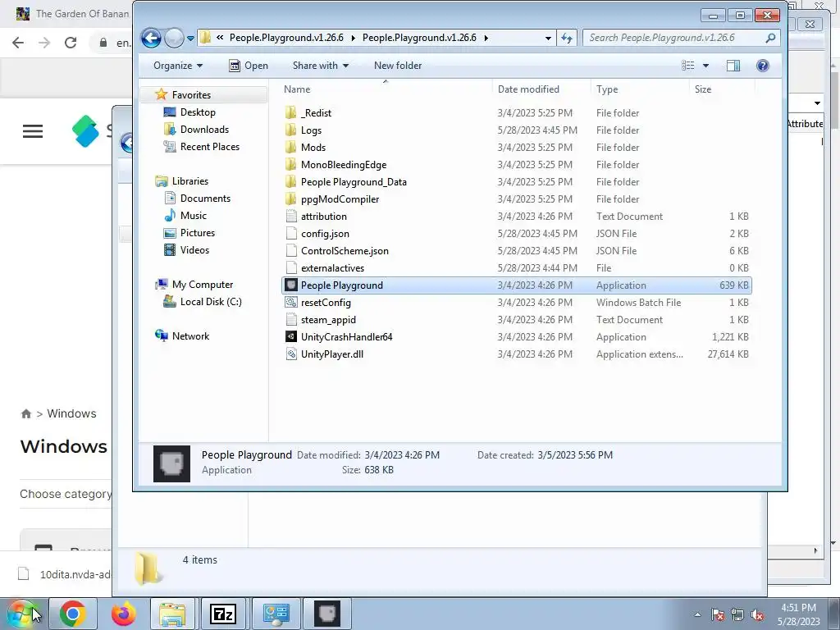Image resolution: width=840 pixels, height=630 pixels.
Task: Expand the view options dropdown arrow
Action: coord(705,66)
